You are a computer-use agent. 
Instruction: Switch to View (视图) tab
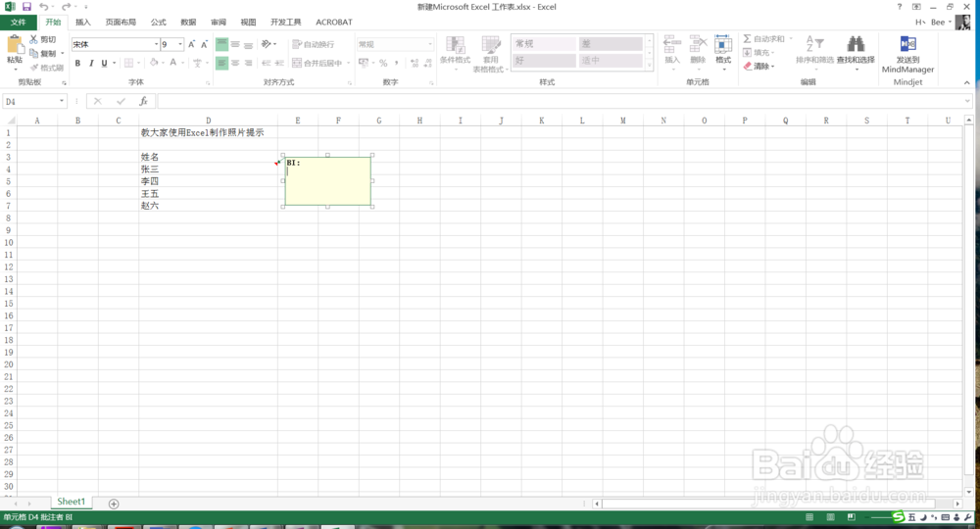pyautogui.click(x=249, y=23)
